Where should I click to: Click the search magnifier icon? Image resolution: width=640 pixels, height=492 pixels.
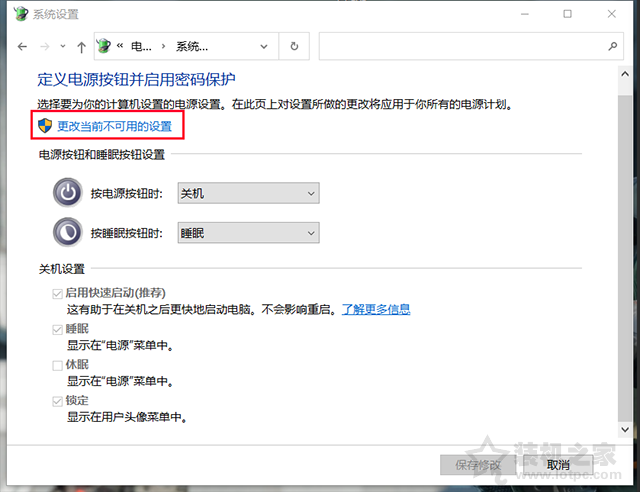612,47
